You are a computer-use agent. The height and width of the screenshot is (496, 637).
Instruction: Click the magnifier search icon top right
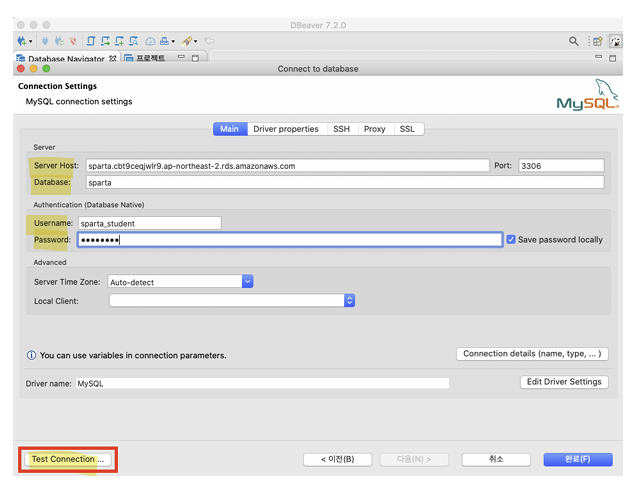coord(574,41)
